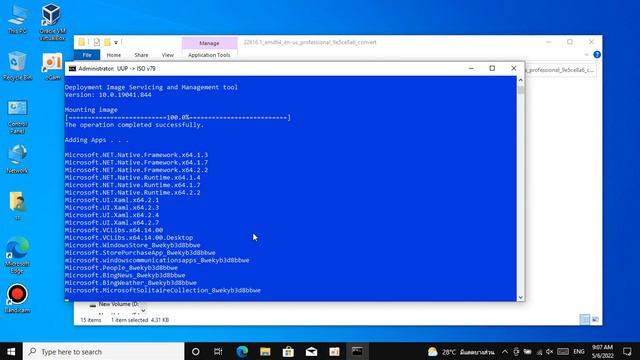Expand the Explorer ribbon chevron
Screen dimensions: 640x360
pos(586,55)
